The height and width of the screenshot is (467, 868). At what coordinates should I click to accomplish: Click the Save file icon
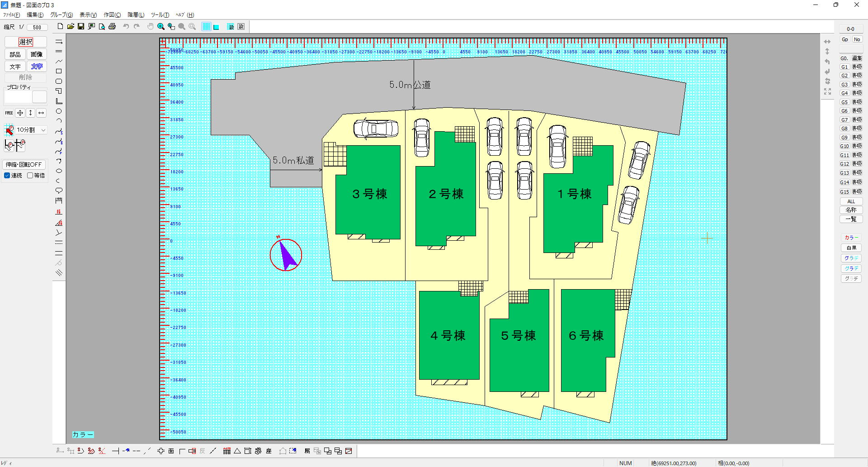point(81,27)
